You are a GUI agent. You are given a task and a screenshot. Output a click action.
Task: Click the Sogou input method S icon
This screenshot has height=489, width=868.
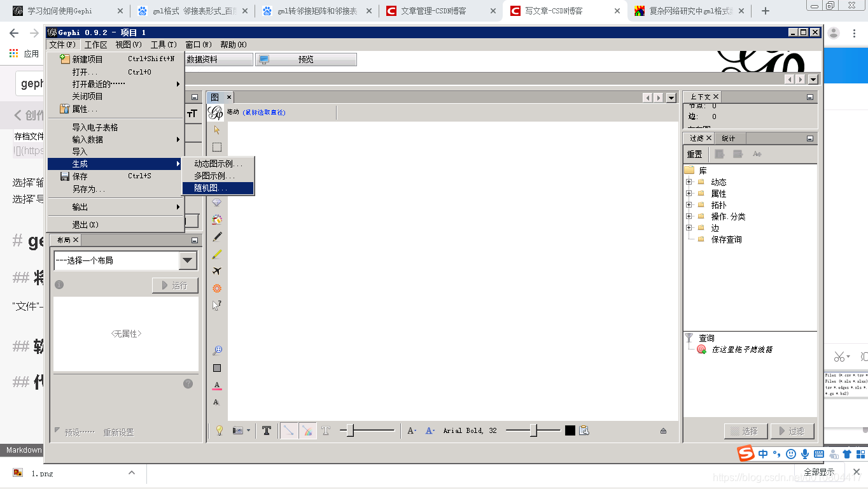[x=745, y=453]
